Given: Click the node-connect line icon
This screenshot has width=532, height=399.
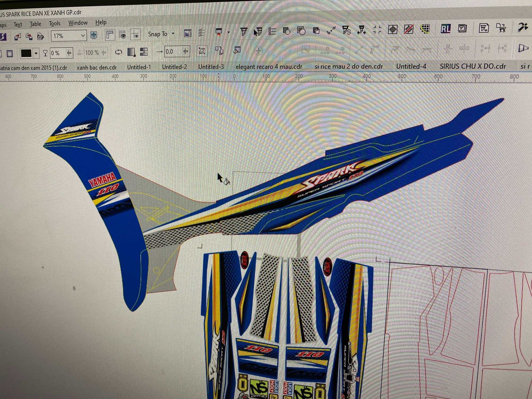Looking at the screenshot, I should [x=331, y=30].
